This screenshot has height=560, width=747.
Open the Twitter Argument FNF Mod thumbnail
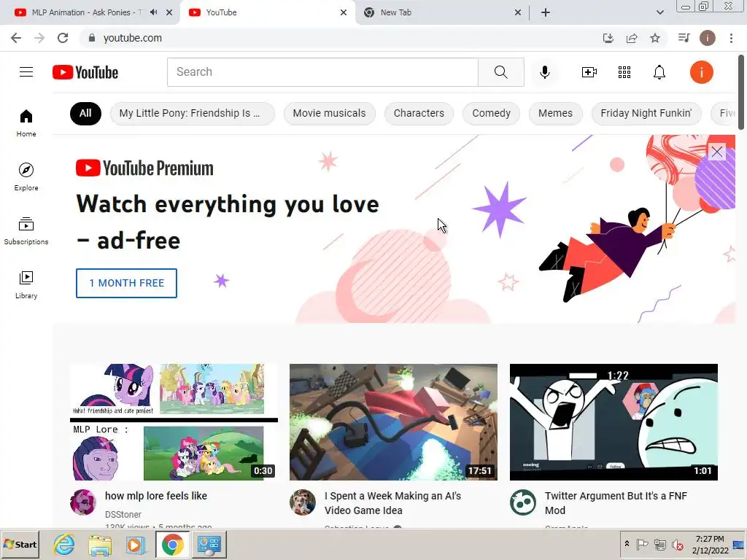click(614, 422)
